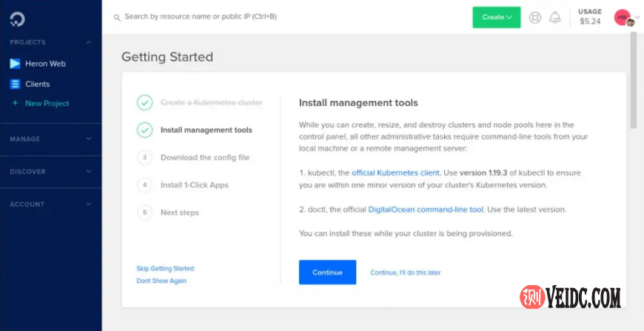644x331 pixels.
Task: Open the notifications bell icon
Action: coord(554,17)
